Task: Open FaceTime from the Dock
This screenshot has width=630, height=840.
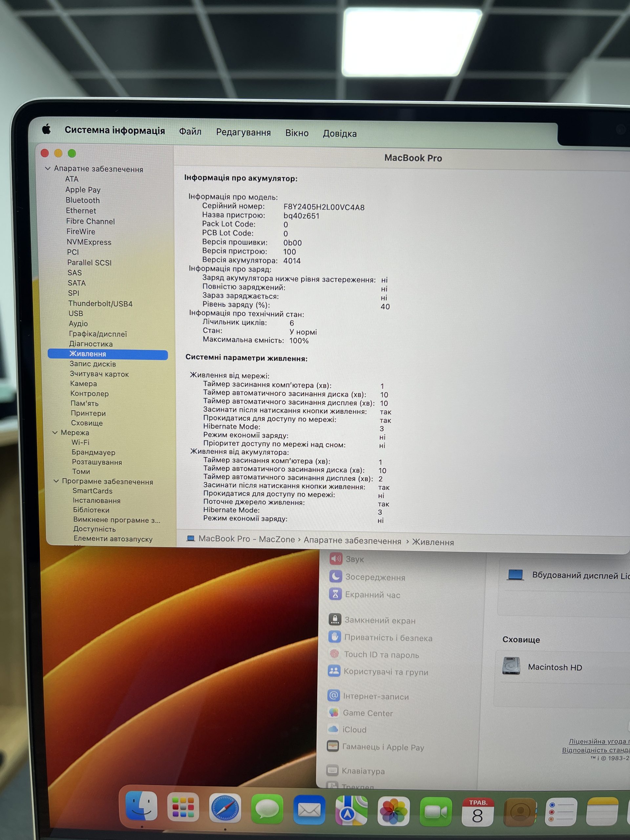Action: coord(435,812)
